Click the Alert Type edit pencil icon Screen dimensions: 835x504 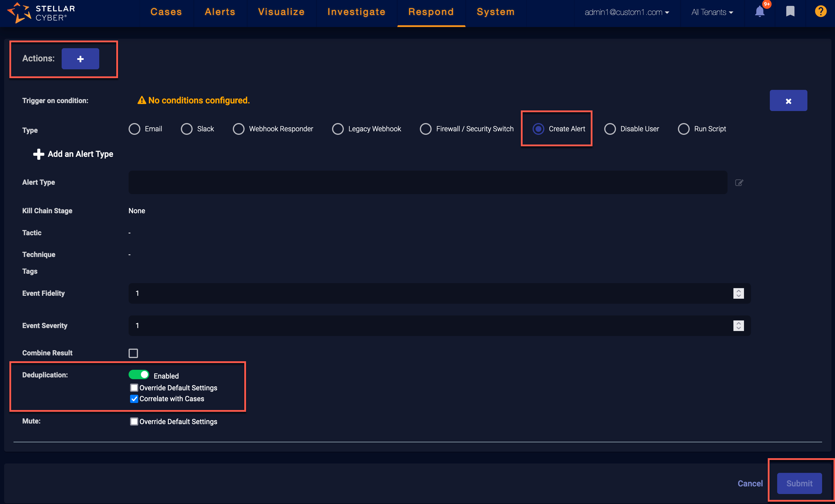(739, 183)
